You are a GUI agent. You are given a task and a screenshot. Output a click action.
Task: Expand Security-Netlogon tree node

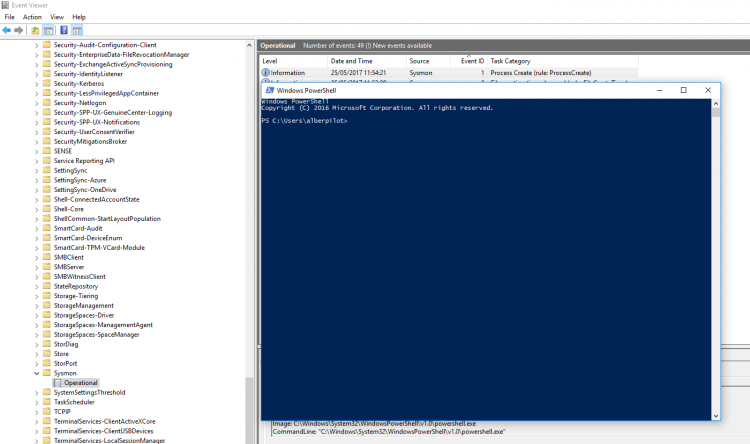pos(37,103)
